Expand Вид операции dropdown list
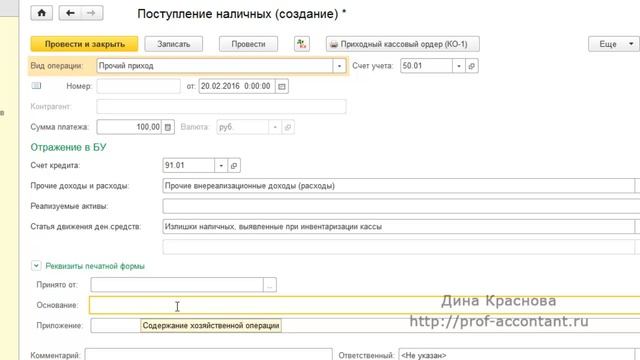Viewport: 640px width, 360px height. click(x=339, y=66)
